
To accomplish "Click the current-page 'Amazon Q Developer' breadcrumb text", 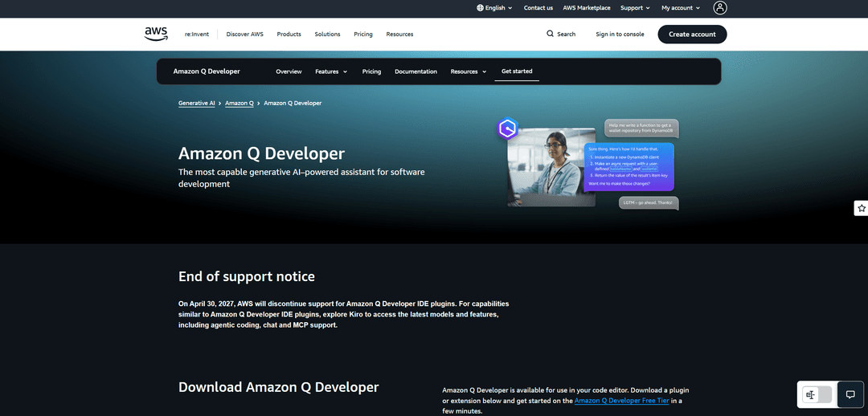I will (293, 104).
